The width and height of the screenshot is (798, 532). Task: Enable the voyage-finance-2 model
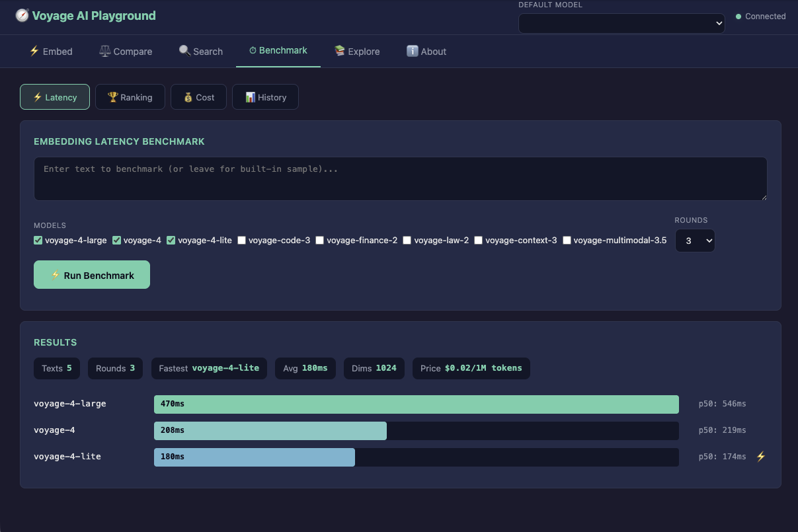(319, 240)
